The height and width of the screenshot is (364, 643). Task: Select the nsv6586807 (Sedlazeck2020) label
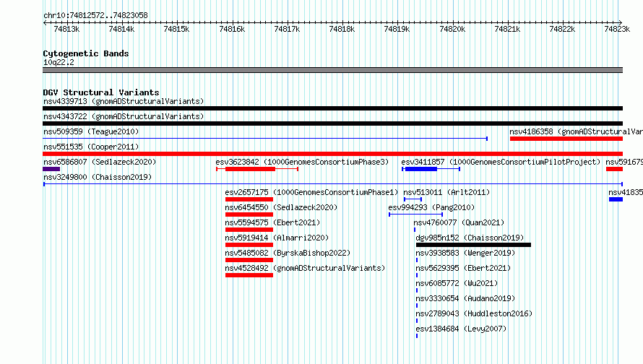pos(100,162)
